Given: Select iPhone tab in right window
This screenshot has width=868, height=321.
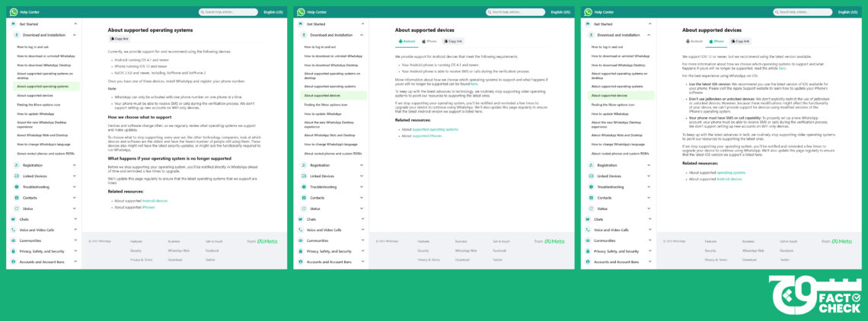Looking at the screenshot, I should (716, 42).
